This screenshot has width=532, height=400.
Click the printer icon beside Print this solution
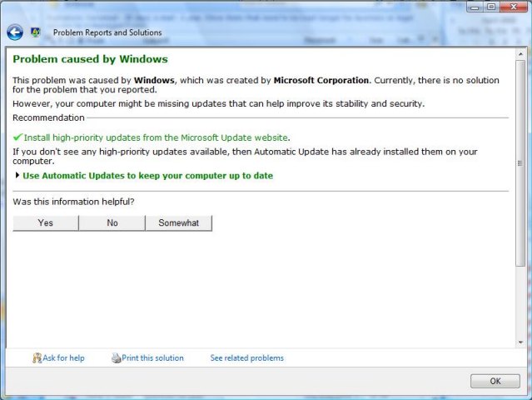(x=117, y=357)
